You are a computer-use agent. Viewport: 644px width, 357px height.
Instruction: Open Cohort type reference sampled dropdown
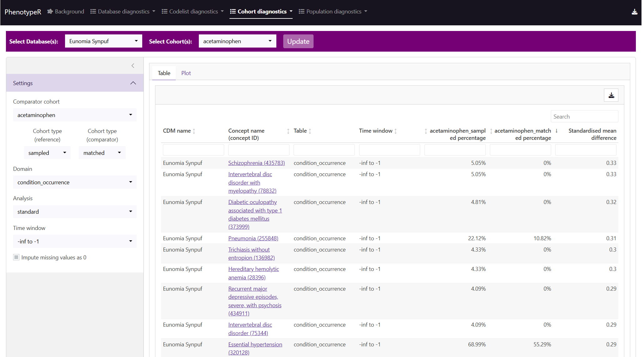click(x=47, y=153)
